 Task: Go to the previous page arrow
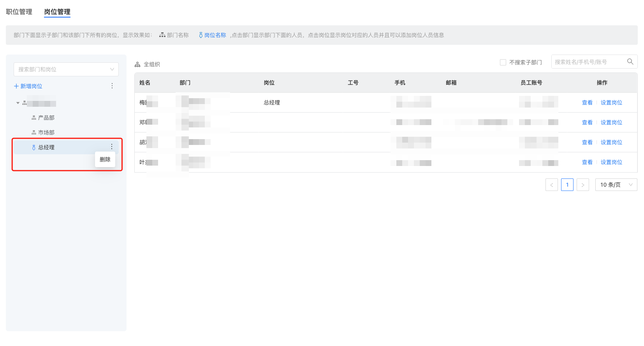(551, 185)
